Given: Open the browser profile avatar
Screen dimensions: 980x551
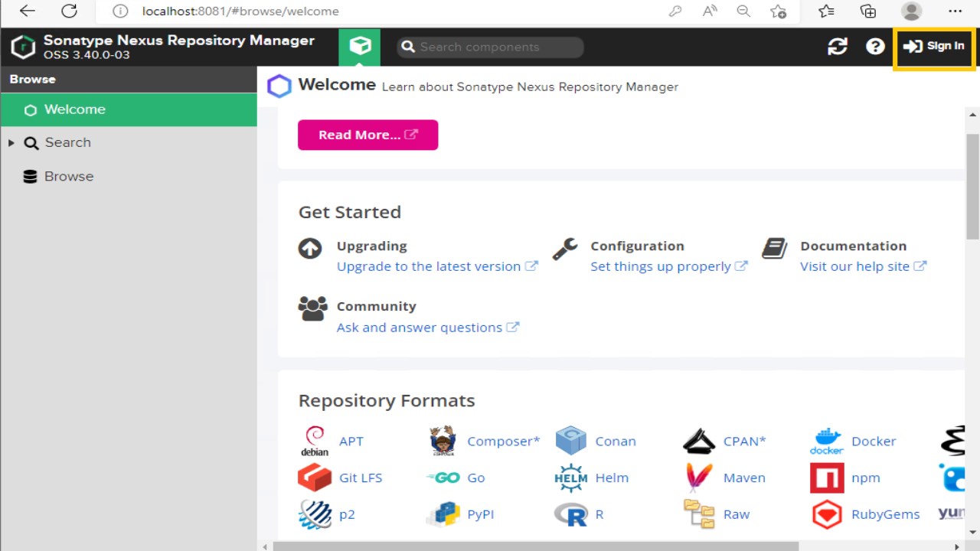Looking at the screenshot, I should tap(911, 11).
